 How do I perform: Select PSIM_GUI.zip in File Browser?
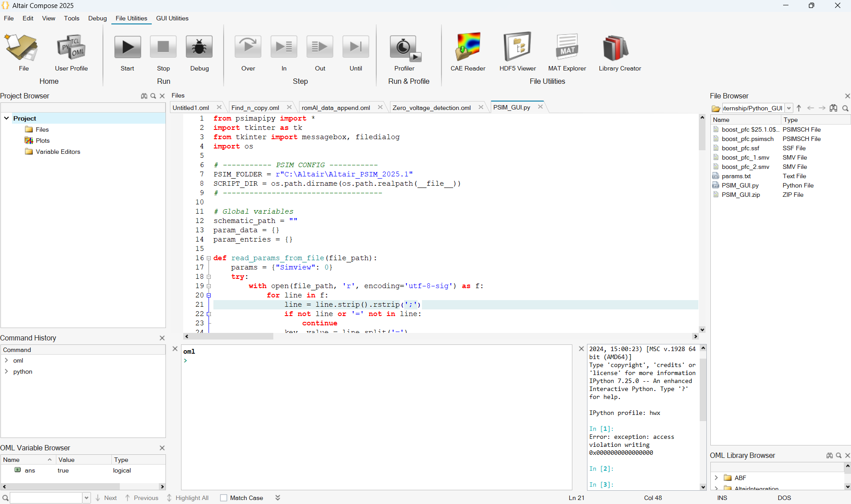(x=741, y=195)
